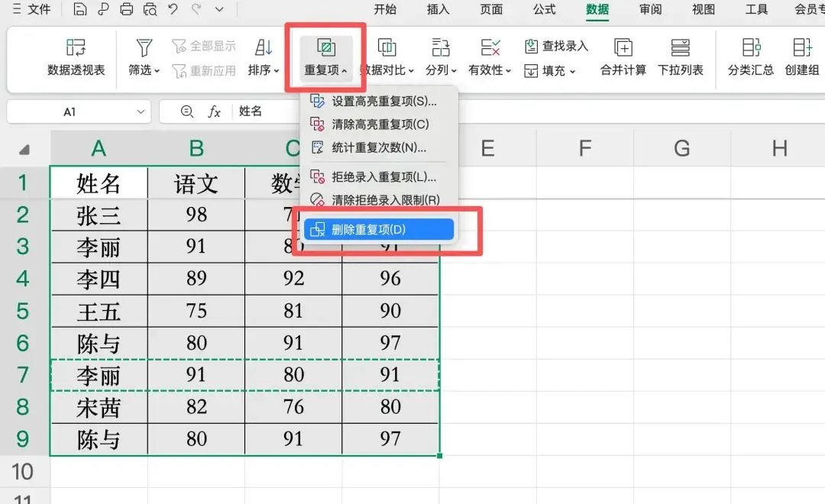The height and width of the screenshot is (504, 825).
Task: Select row 5 header
Action: 23,311
